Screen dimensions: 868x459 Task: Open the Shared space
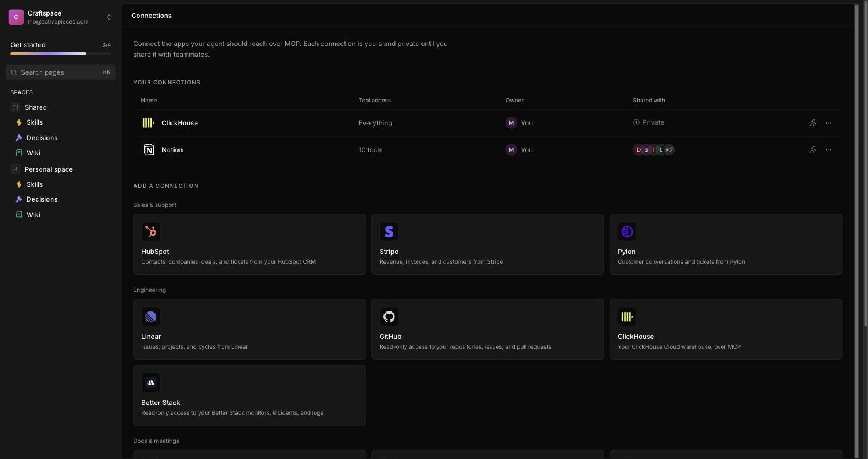click(x=36, y=107)
